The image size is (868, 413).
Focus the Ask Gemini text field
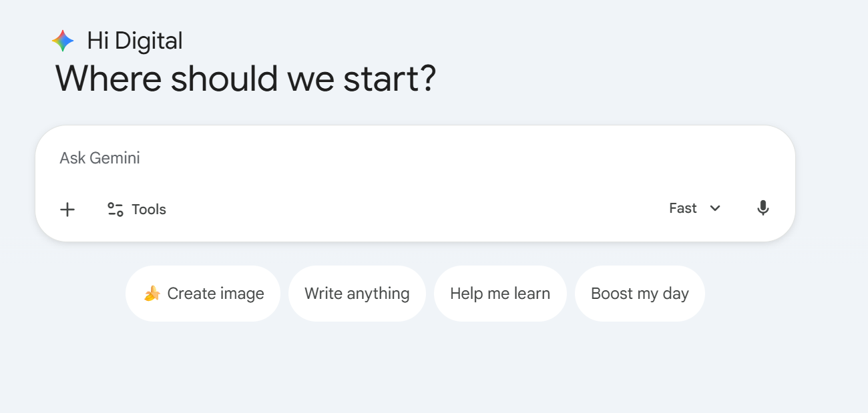tap(401, 159)
